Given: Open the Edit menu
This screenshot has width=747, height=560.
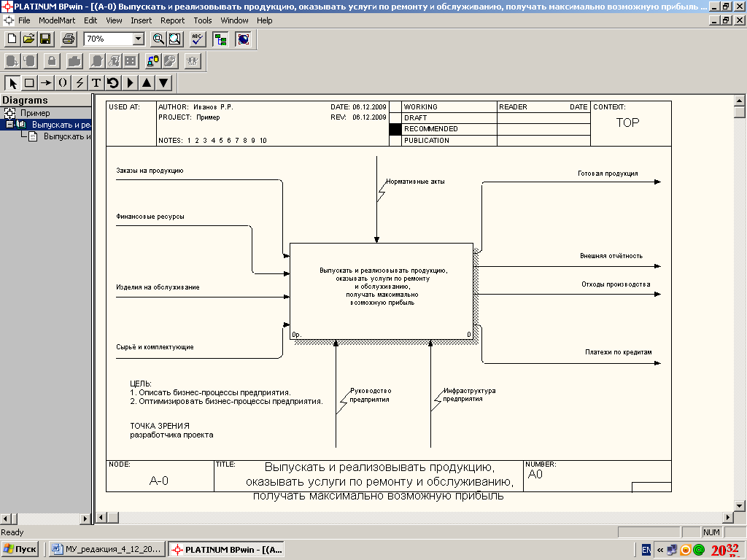Looking at the screenshot, I should click(x=90, y=20).
